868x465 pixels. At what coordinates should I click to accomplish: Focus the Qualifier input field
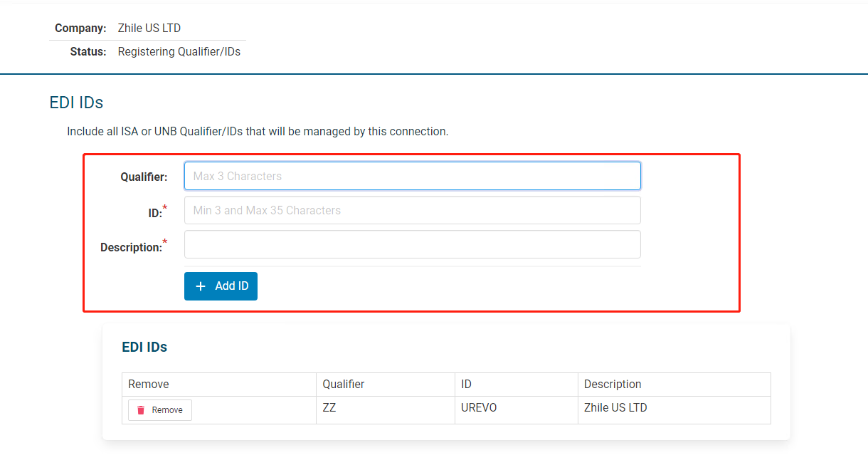click(x=413, y=176)
